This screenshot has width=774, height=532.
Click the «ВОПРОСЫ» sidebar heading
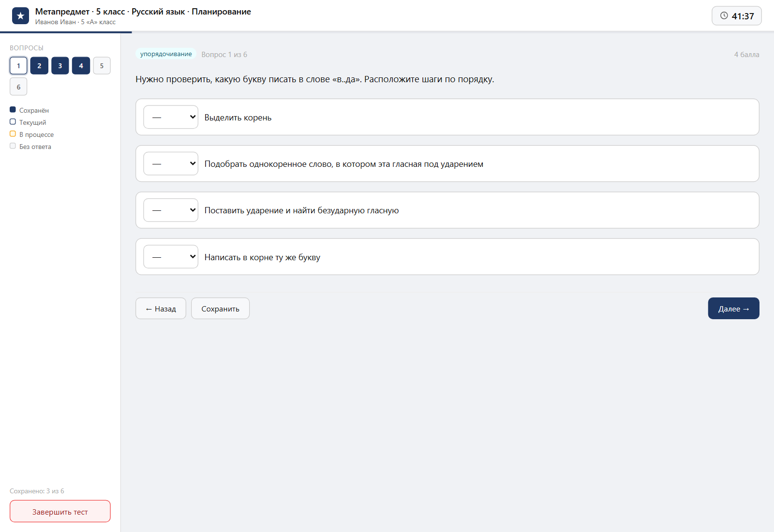(x=27, y=48)
